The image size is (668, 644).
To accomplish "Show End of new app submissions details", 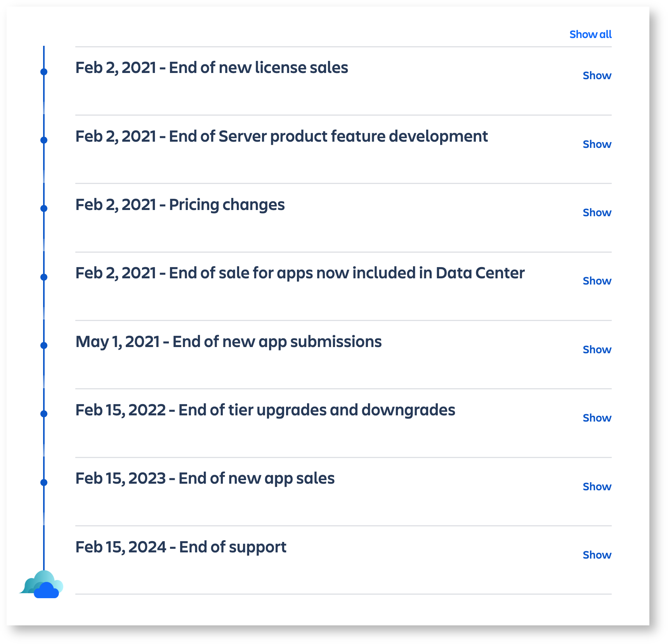I will point(597,350).
